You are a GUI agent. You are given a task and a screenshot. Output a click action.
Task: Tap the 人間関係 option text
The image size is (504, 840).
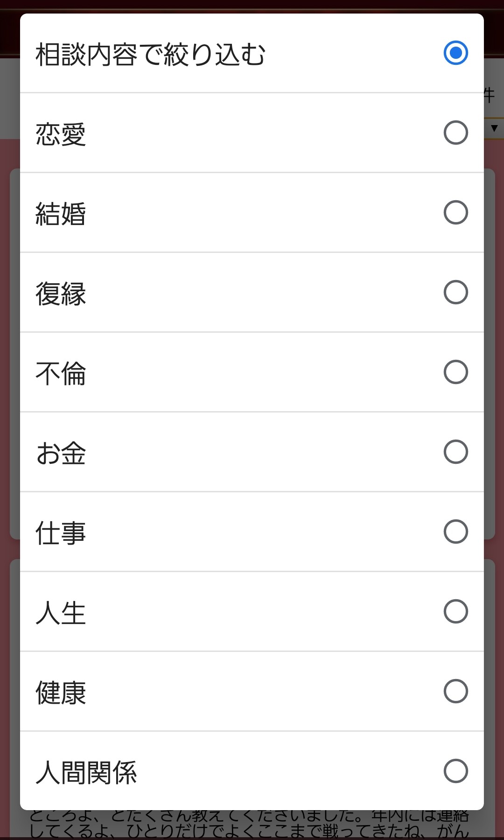tap(86, 772)
